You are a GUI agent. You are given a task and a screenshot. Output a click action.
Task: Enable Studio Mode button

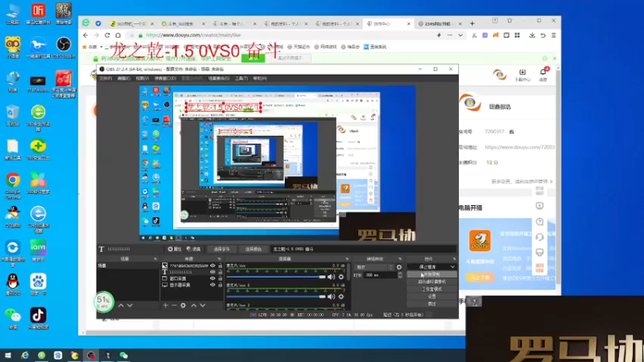pyautogui.click(x=431, y=289)
